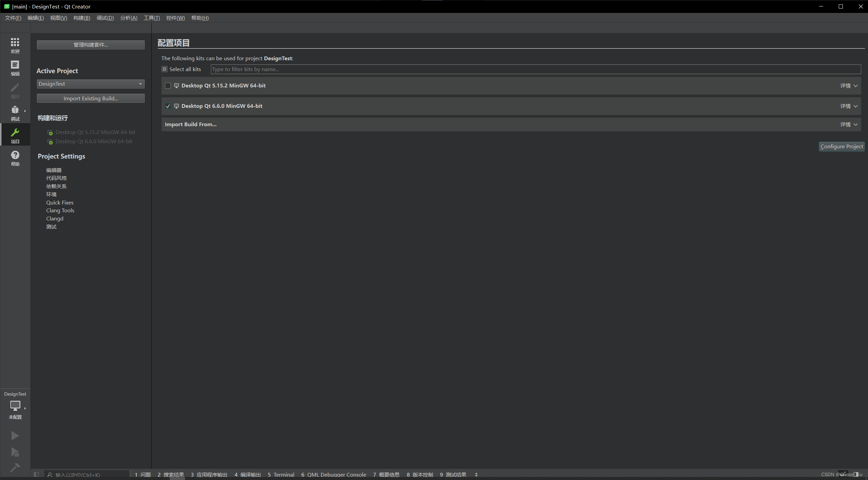This screenshot has width=868, height=480.
Task: Open the 3 应用程序输出 pane
Action: tap(209, 475)
